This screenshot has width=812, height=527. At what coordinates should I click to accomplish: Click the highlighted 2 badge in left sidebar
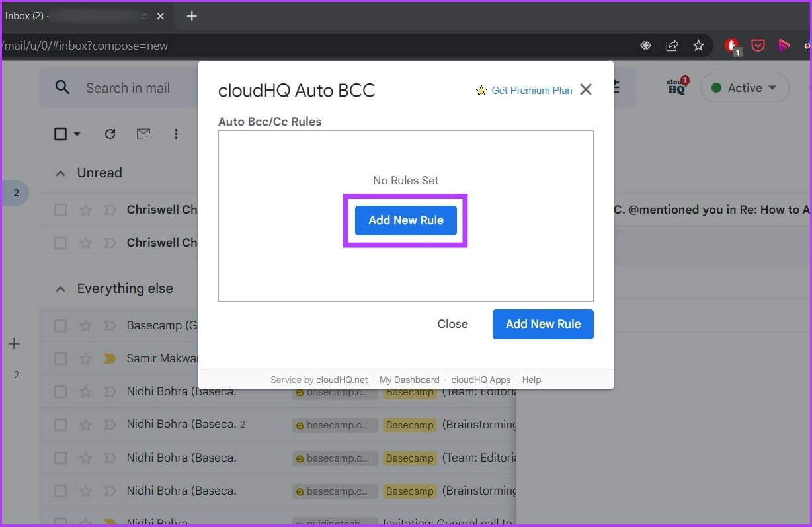coord(17,193)
